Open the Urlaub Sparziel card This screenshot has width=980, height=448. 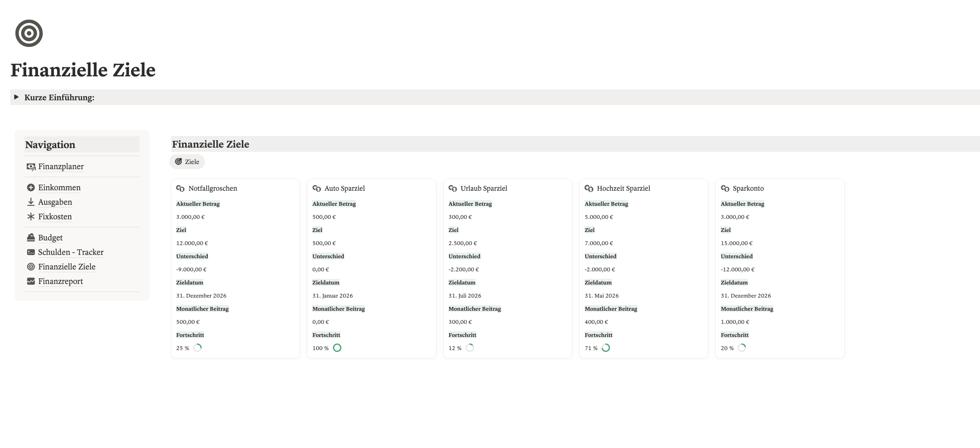point(483,188)
